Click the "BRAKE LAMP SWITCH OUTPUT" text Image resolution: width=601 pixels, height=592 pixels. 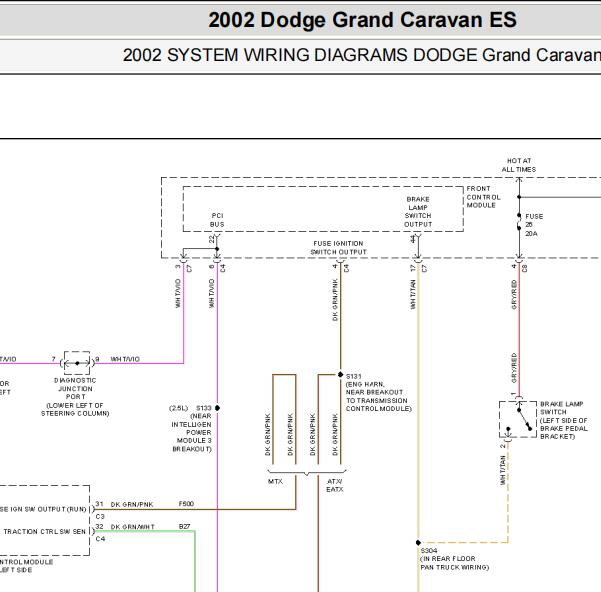coord(418,212)
